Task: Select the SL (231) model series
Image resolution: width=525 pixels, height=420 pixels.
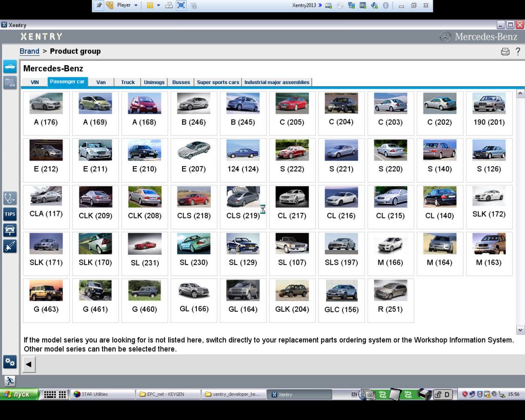Action: coord(145,254)
